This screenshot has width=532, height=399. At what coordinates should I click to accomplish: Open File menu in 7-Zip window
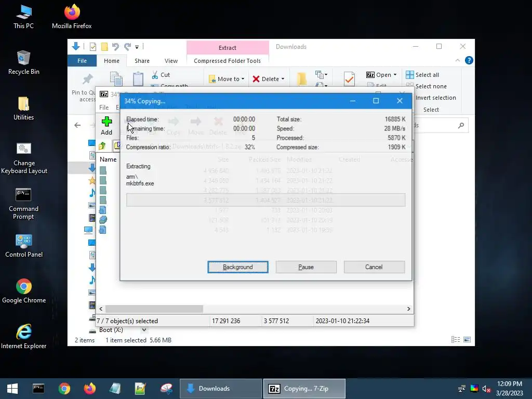tap(104, 108)
